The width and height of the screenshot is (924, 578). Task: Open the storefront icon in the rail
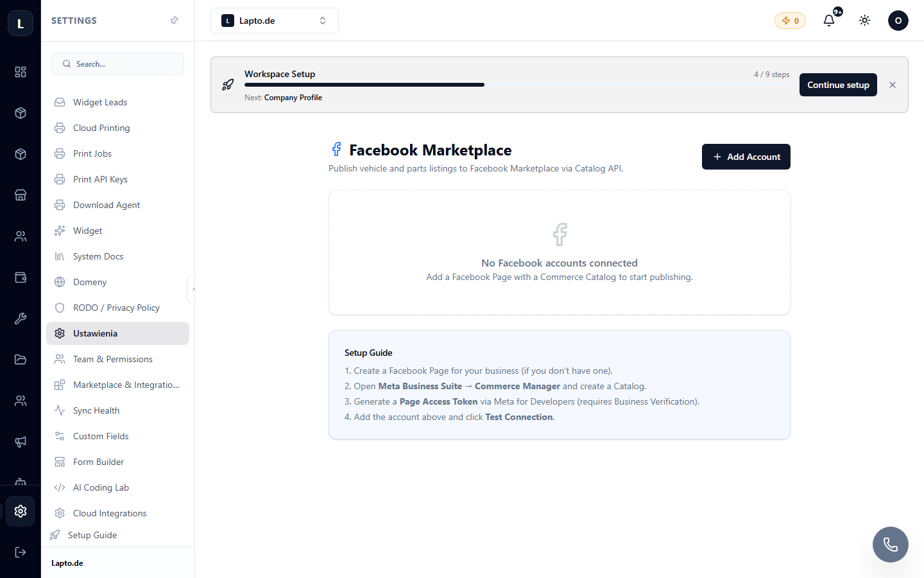coord(21,195)
